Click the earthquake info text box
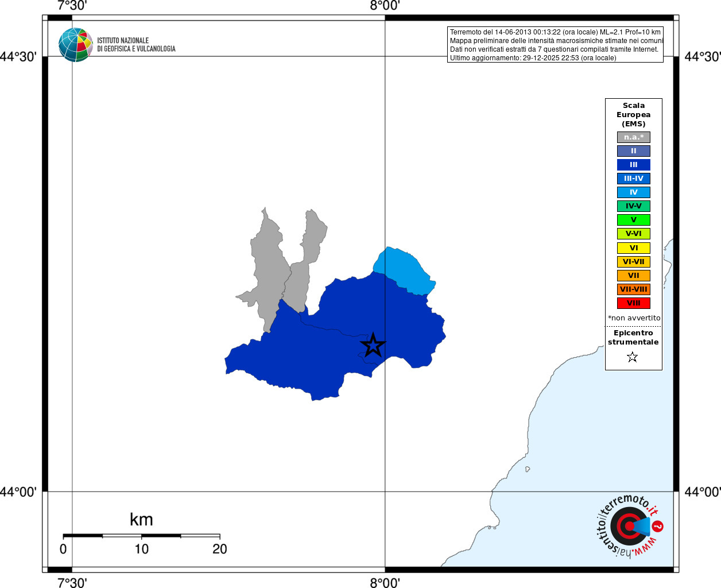Screen dimensions: 721x588 (x=555, y=45)
